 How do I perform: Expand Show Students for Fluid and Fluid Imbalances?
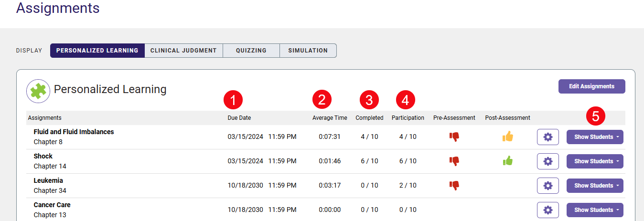[595, 137]
